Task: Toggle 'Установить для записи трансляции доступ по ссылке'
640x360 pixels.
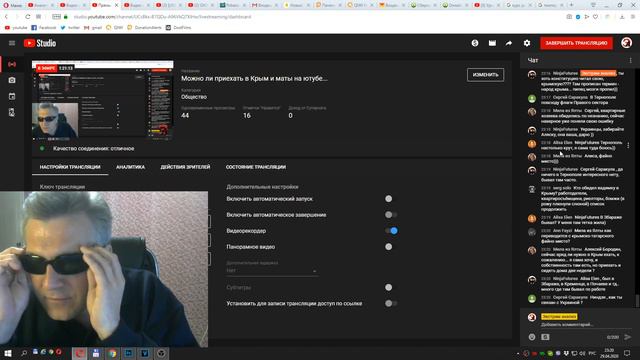Action: coord(391,304)
